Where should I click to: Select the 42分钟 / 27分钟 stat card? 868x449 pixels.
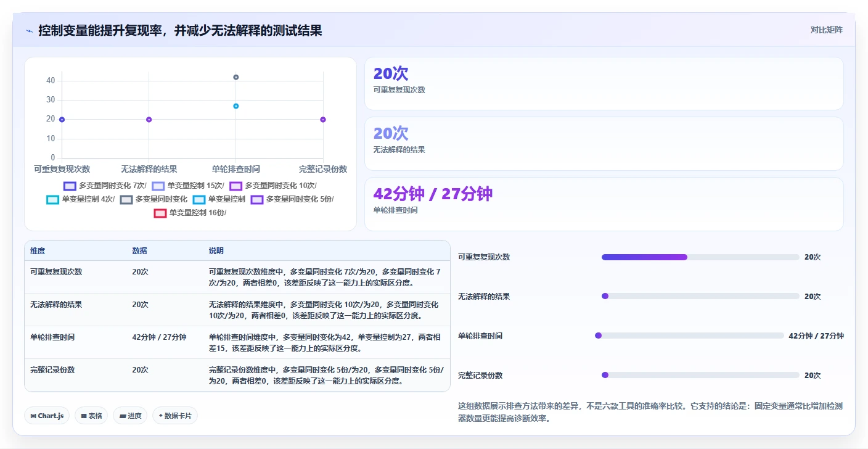(x=604, y=204)
